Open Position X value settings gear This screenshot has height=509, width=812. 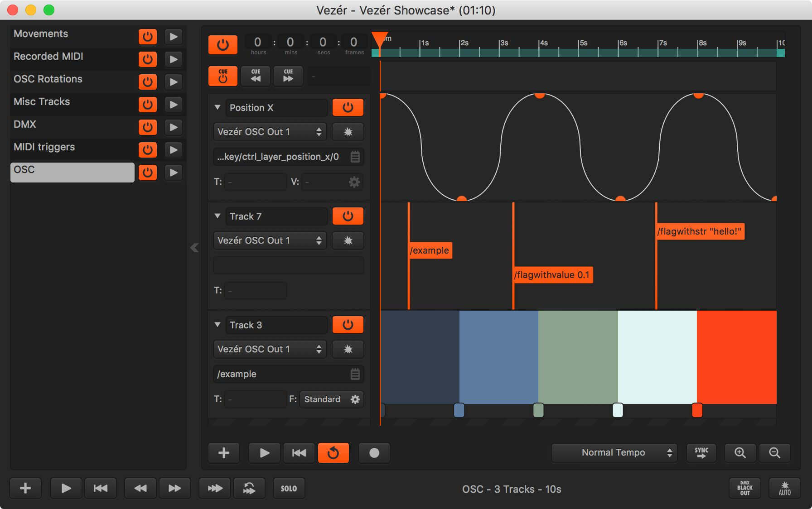[x=354, y=182]
